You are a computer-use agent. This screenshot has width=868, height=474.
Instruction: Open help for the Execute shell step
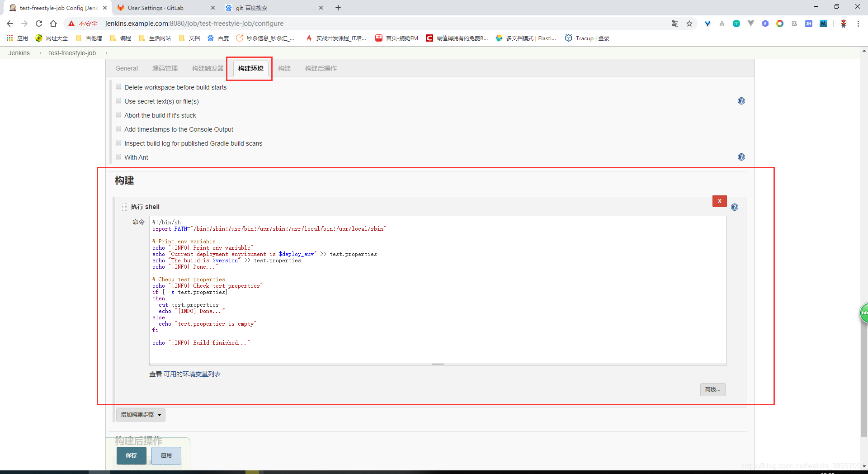[735, 207]
